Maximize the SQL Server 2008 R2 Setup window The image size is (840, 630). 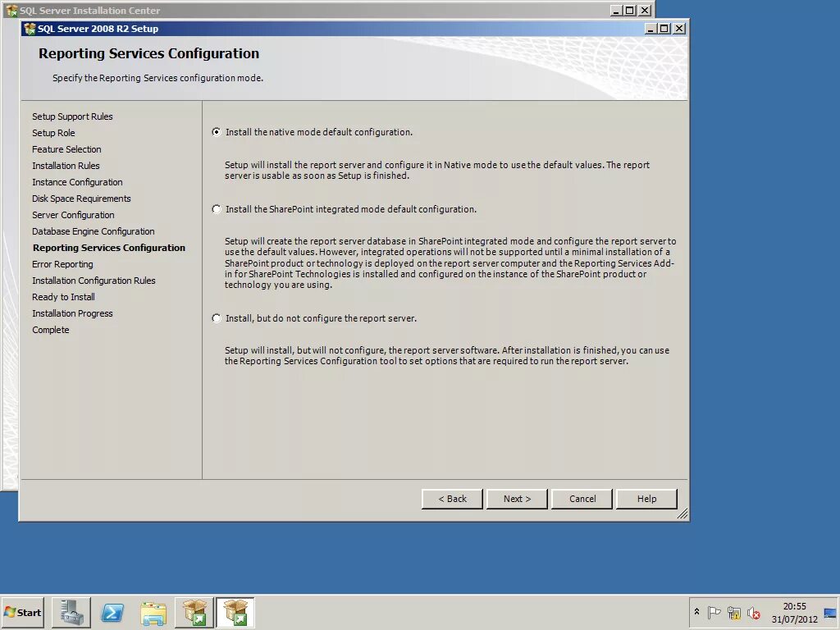pos(664,29)
